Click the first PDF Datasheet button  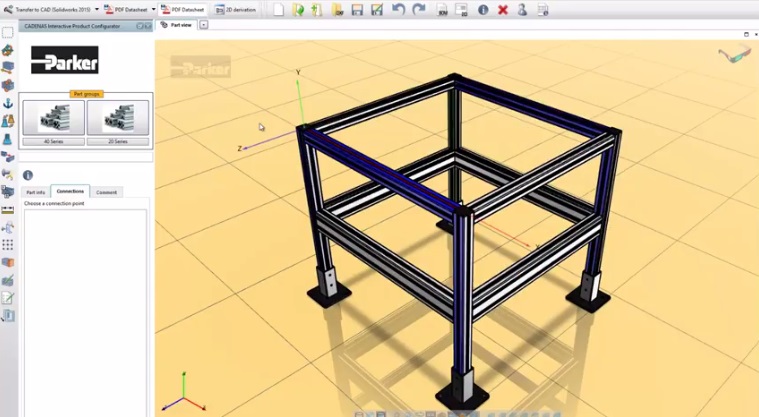(126, 9)
